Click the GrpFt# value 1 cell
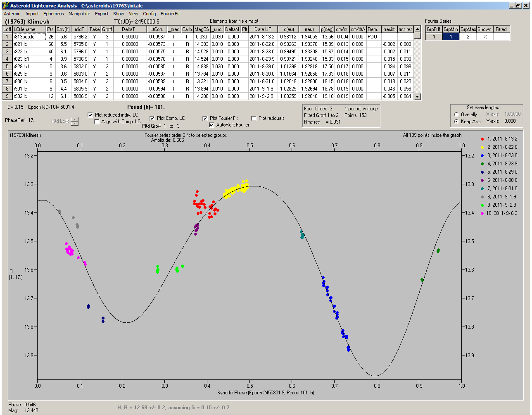 (434, 37)
